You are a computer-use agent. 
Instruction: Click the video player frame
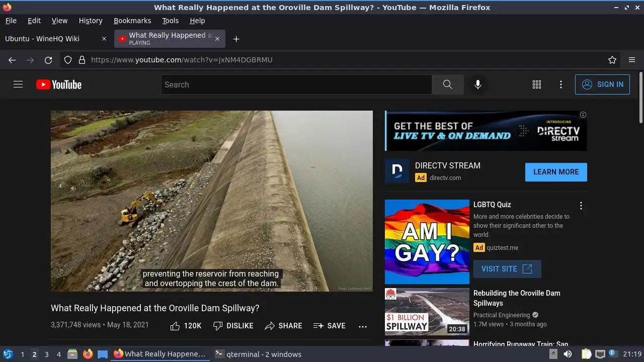coord(212,201)
